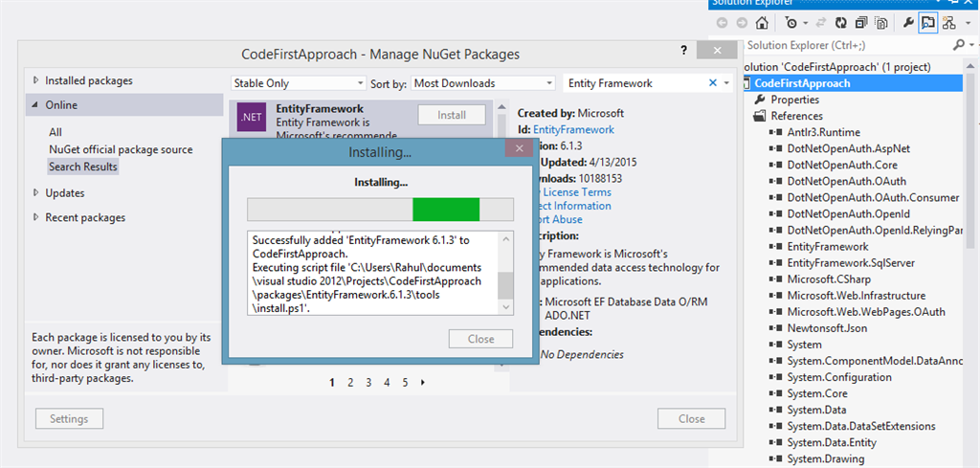Screen dimensions: 980x468
Task: Go to results page 3
Action: coord(368,383)
